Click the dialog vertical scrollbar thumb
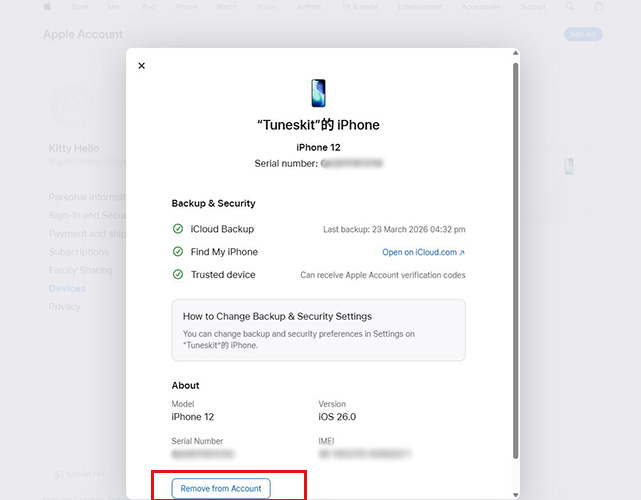This screenshot has width=641, height=500. coord(516,261)
